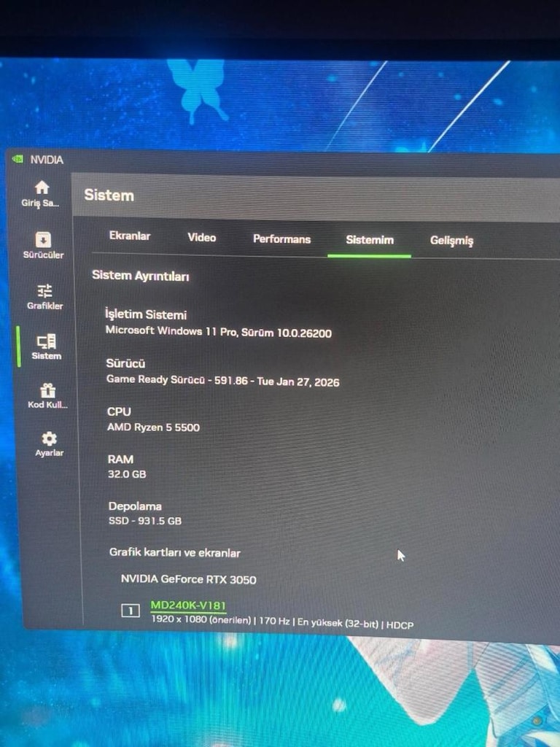Image resolution: width=560 pixels, height=747 pixels.
Task: Switch to the Ekranlar tab
Action: (130, 236)
